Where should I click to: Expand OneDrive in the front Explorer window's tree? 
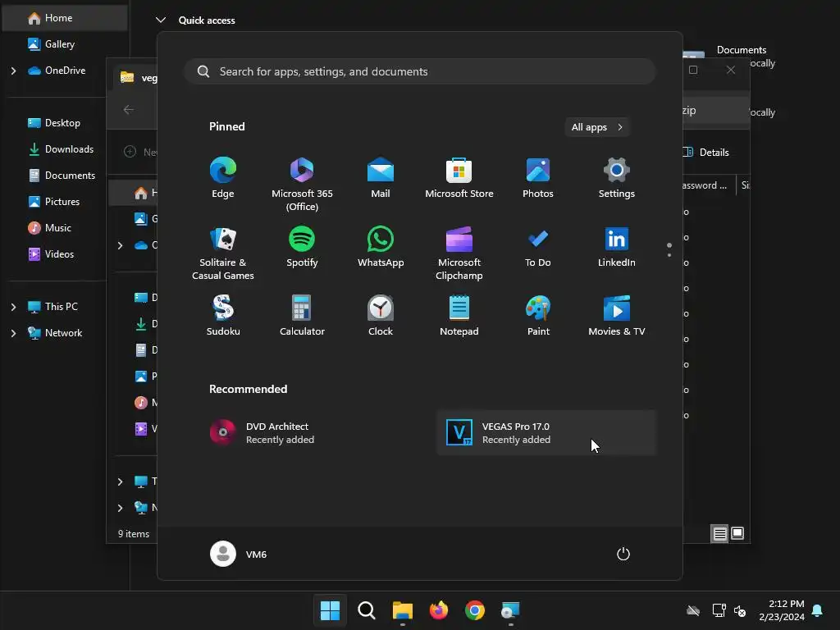(120, 245)
